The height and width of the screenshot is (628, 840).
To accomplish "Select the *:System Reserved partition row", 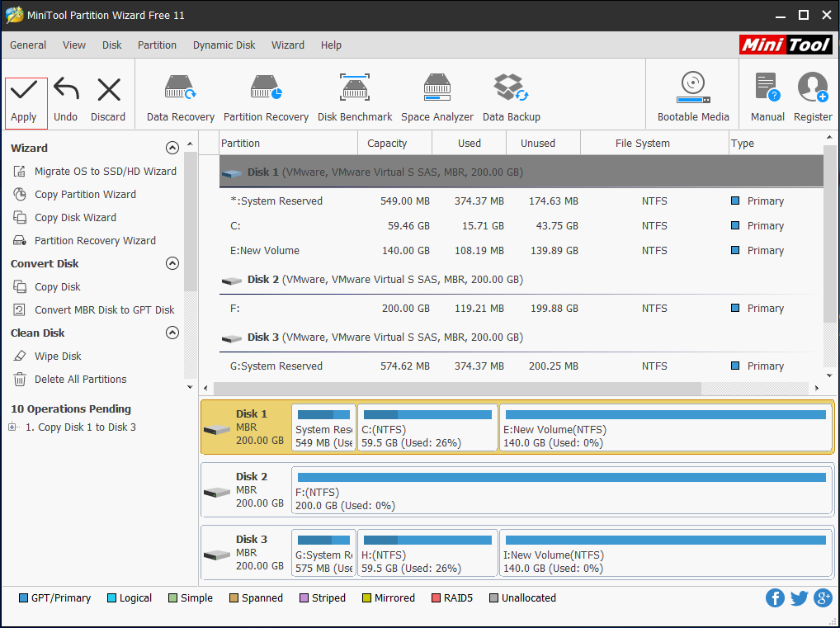I will (x=521, y=201).
